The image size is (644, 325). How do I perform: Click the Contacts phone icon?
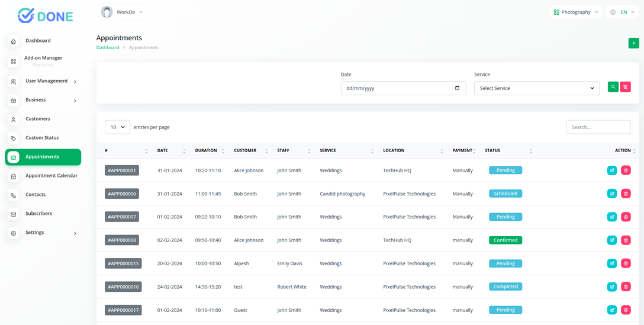(x=13, y=195)
